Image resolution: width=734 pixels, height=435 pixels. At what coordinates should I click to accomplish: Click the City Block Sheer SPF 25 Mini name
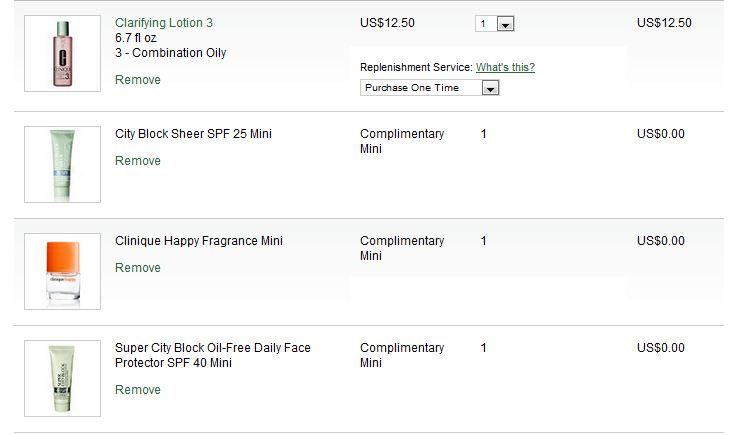click(193, 134)
